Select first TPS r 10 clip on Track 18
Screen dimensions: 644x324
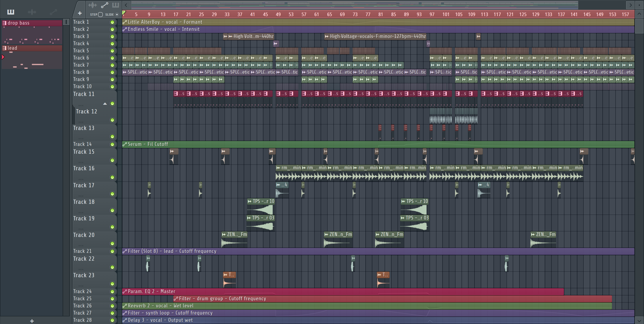(x=261, y=206)
